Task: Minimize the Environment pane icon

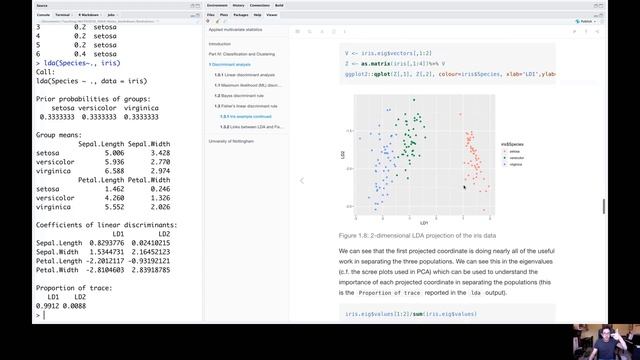Action: click(x=596, y=6)
